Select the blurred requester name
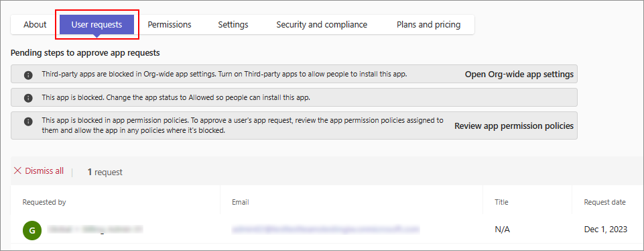644x251 pixels. [x=95, y=230]
